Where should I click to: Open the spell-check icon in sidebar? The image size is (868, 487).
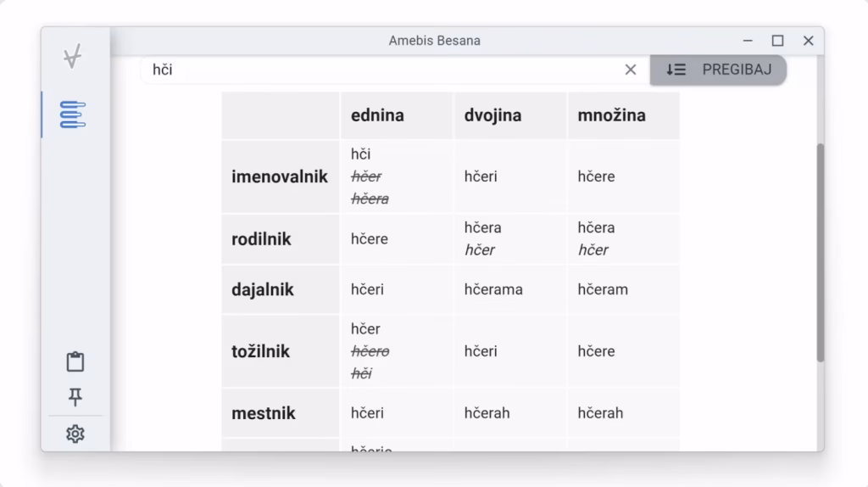click(74, 58)
